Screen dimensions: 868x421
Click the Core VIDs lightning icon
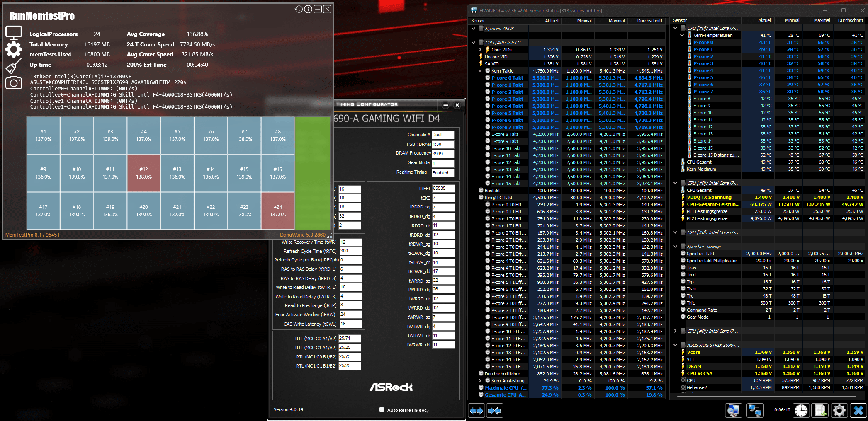(487, 50)
